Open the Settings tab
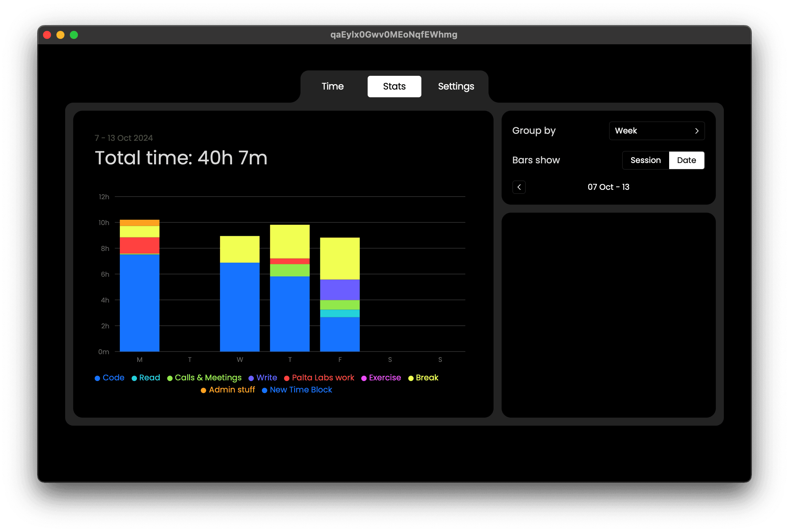This screenshot has width=789, height=532. (x=456, y=87)
